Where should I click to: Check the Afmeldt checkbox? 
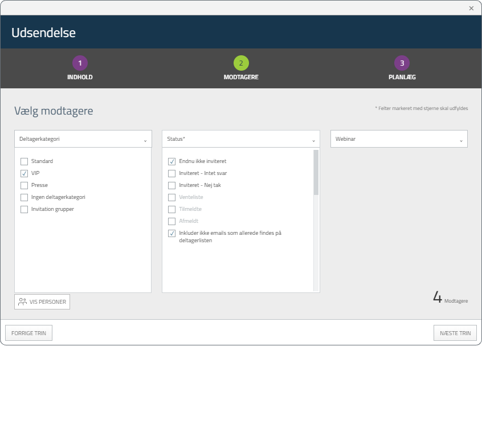pyautogui.click(x=172, y=221)
